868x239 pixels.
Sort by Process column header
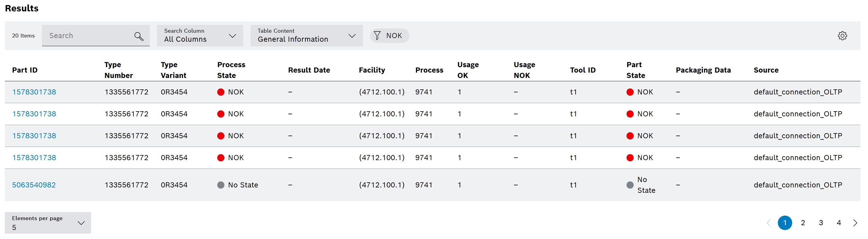coord(429,70)
